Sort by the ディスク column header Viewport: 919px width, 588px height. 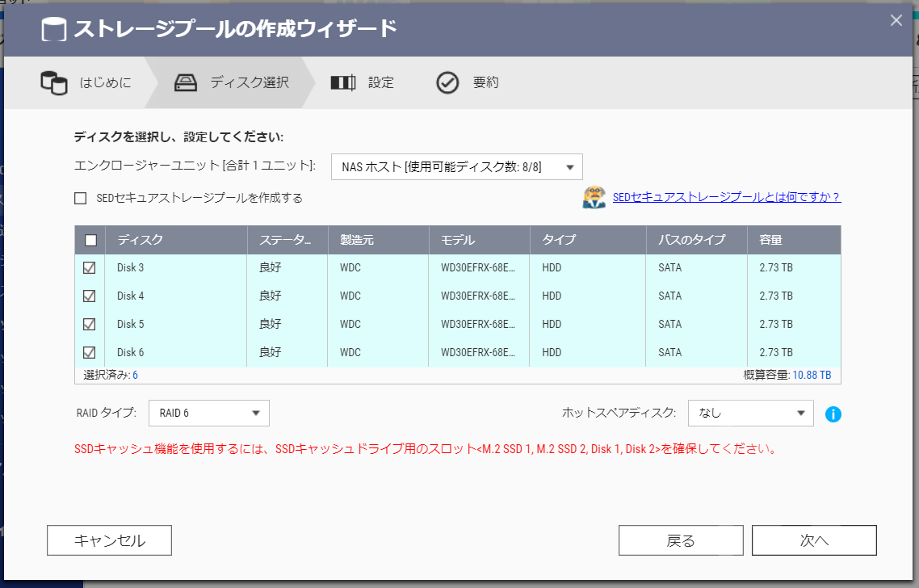pos(176,241)
